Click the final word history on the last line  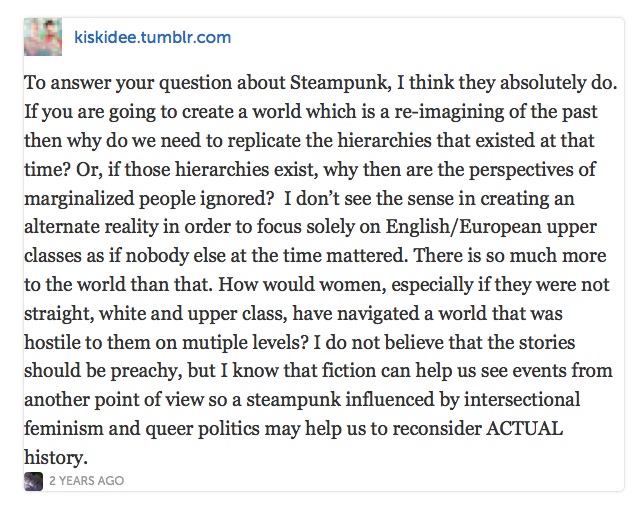click(x=56, y=458)
